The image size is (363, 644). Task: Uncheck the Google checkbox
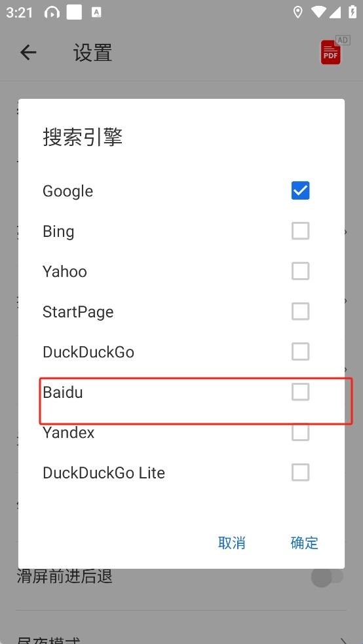pos(301,190)
